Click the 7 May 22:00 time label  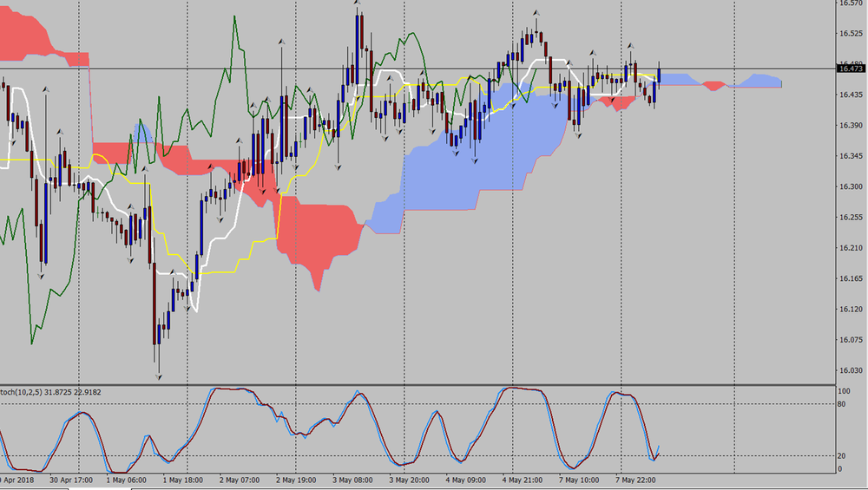[x=635, y=480]
